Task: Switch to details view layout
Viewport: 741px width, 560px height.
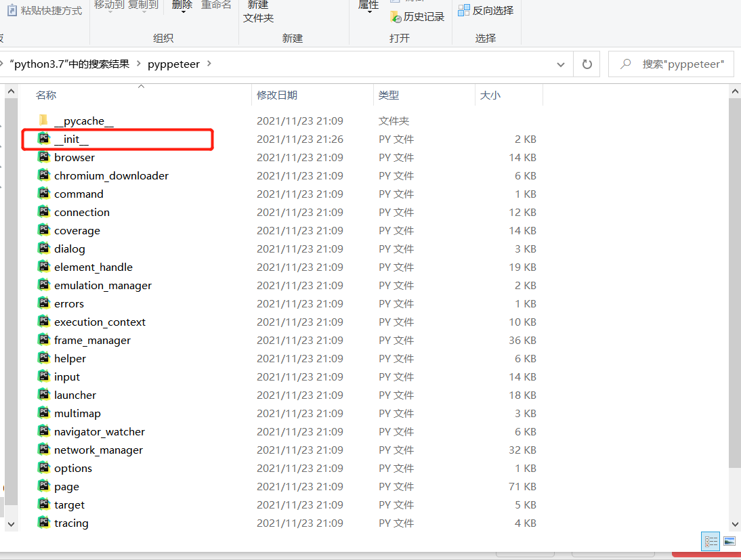Action: pos(711,542)
